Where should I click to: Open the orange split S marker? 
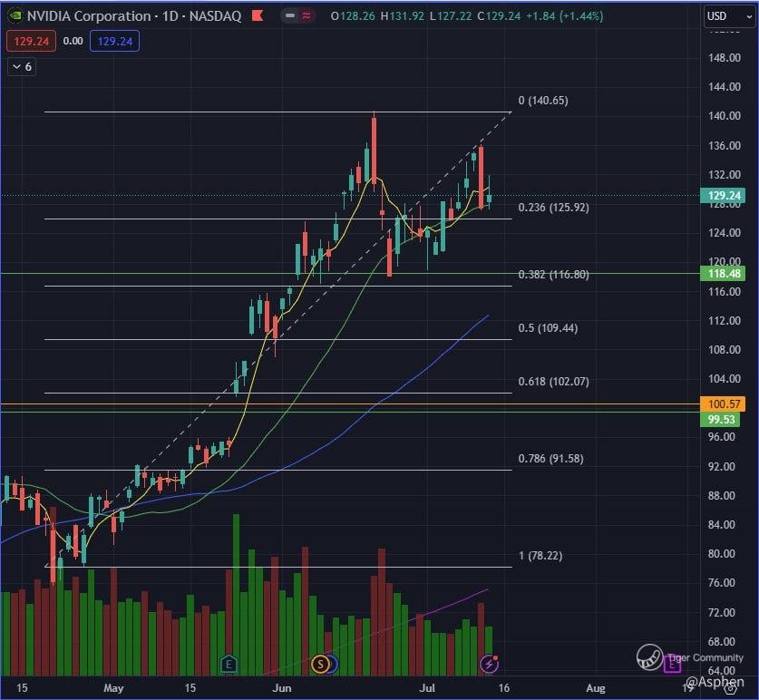pyautogui.click(x=320, y=664)
